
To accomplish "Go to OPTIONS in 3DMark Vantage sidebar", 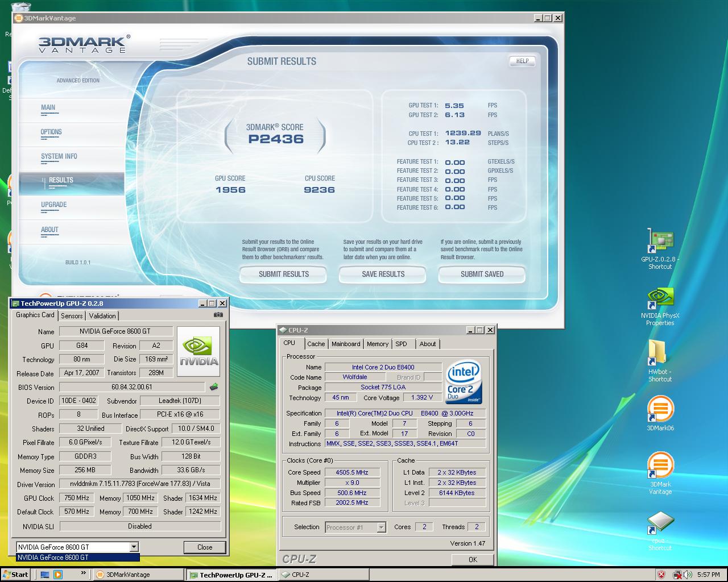I will pos(71,134).
